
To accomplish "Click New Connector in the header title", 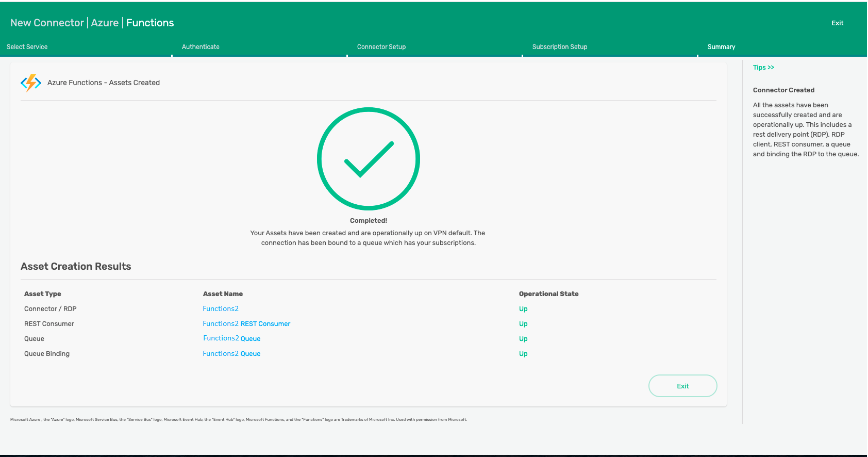I will tap(47, 23).
